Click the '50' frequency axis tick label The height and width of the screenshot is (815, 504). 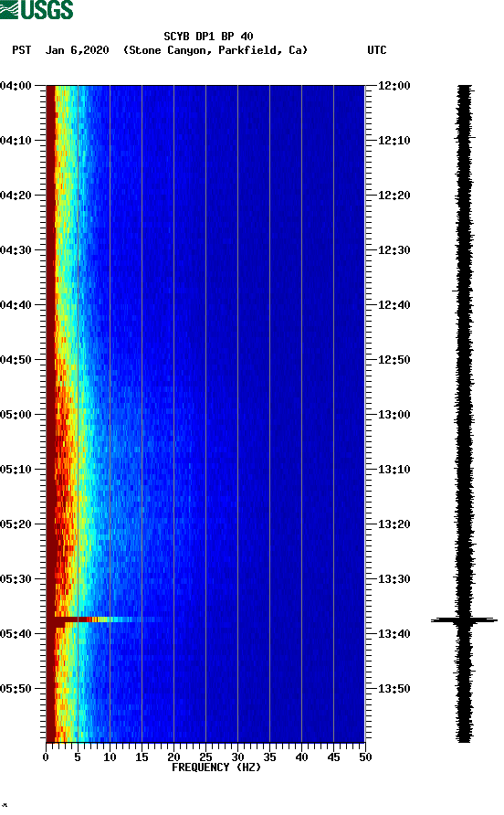point(365,757)
